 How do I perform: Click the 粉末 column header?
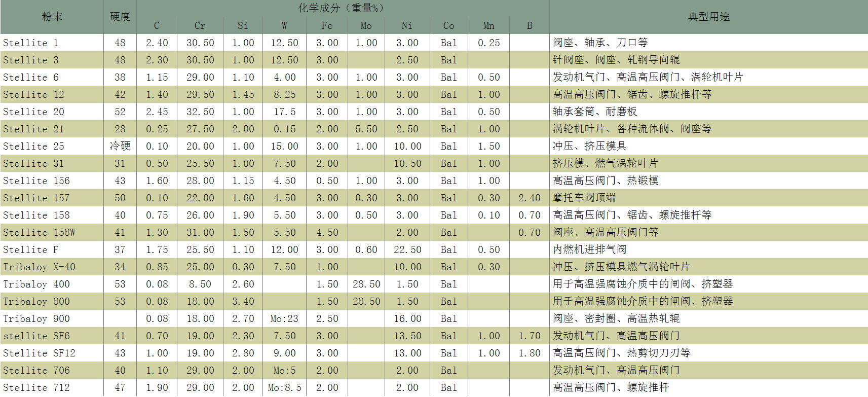click(x=52, y=17)
